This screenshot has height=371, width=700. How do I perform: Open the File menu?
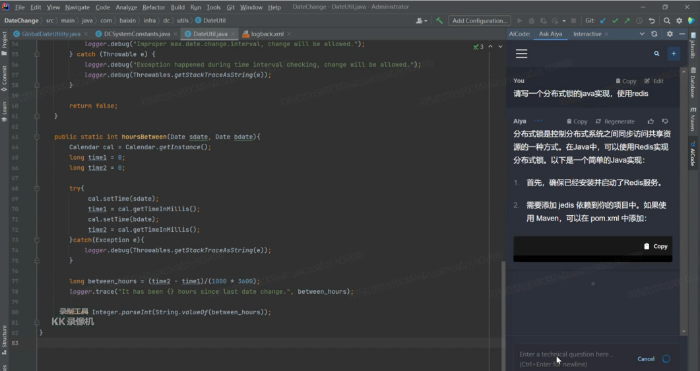coord(20,7)
